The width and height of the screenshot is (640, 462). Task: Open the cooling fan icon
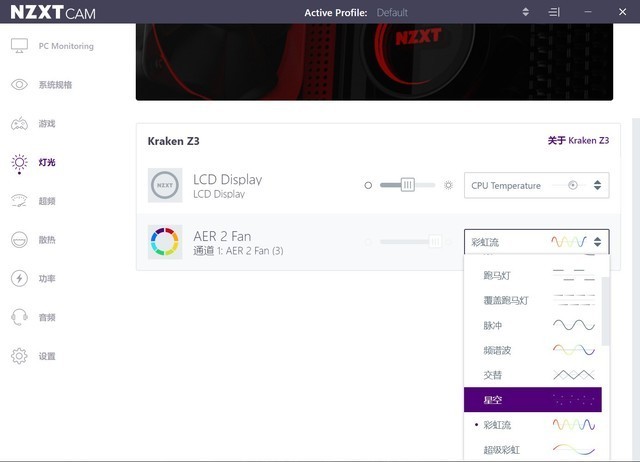tap(19, 240)
